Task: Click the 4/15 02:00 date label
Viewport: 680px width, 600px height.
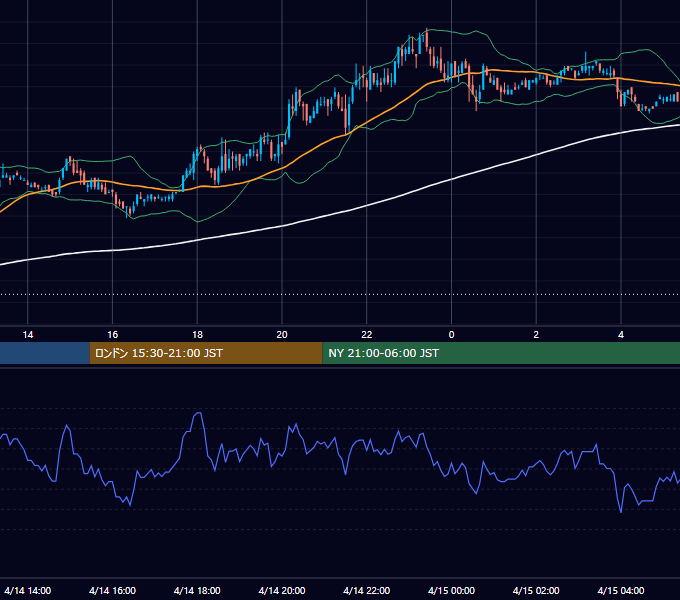Action: [x=536, y=590]
